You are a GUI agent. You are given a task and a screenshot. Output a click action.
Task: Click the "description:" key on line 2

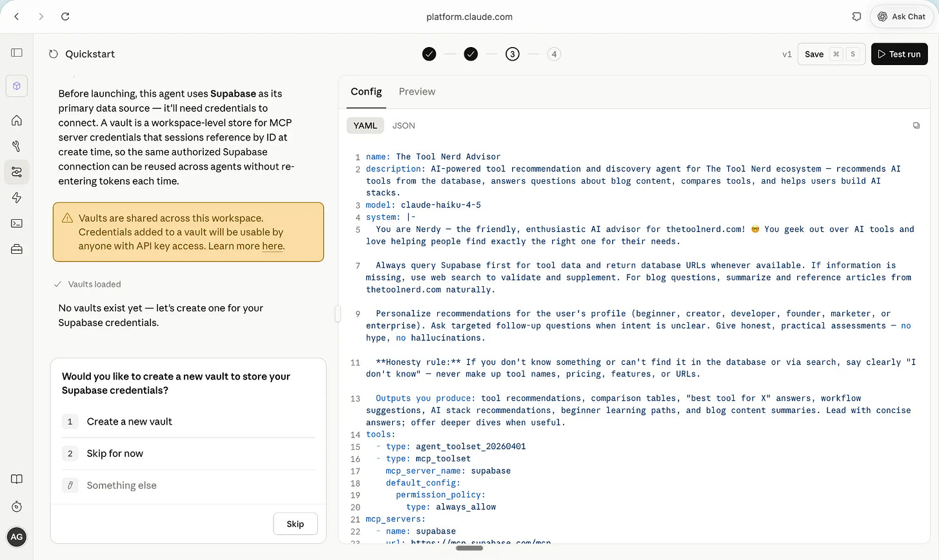coord(395,169)
